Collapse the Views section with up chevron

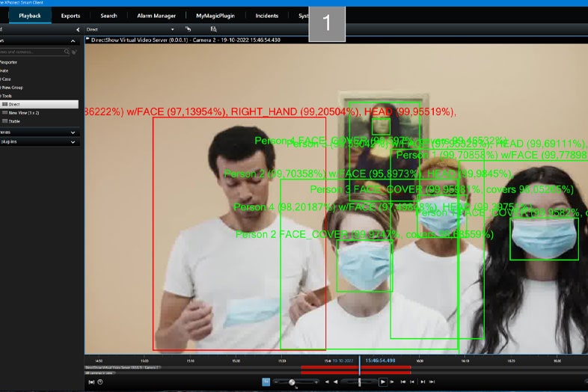pyautogui.click(x=73, y=41)
